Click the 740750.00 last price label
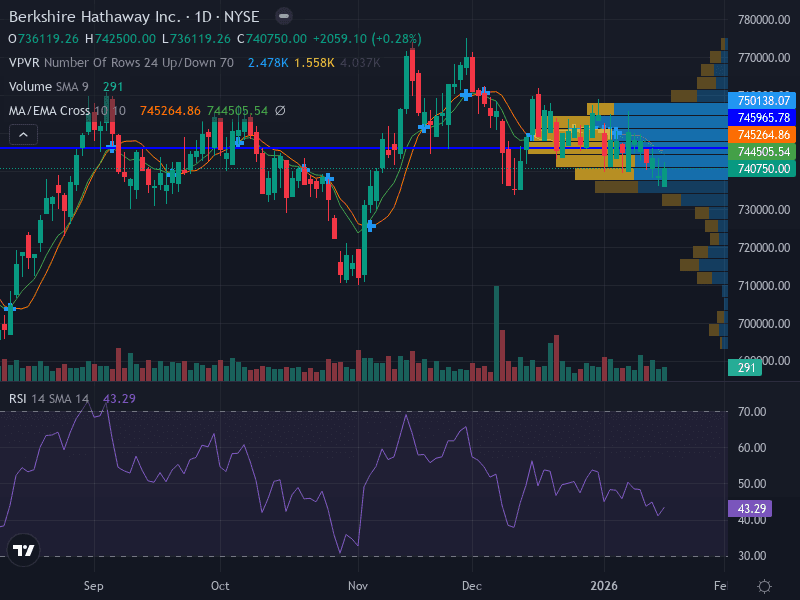This screenshot has height=600, width=800. [762, 168]
